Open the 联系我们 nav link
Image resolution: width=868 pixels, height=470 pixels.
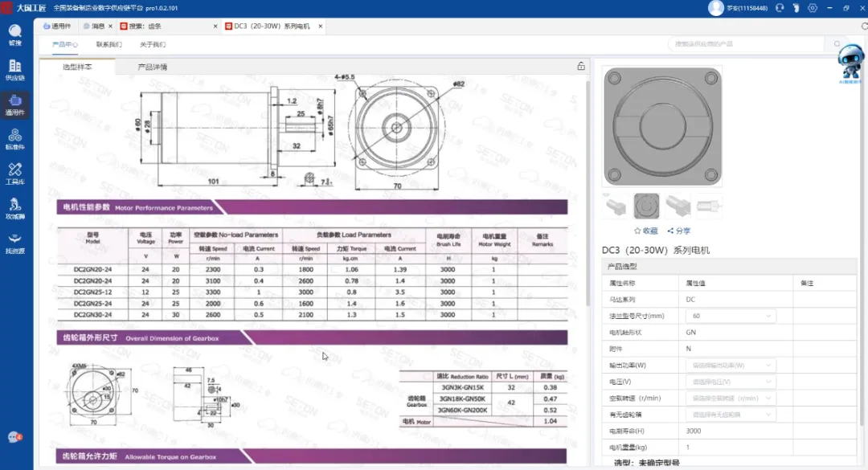[109, 44]
